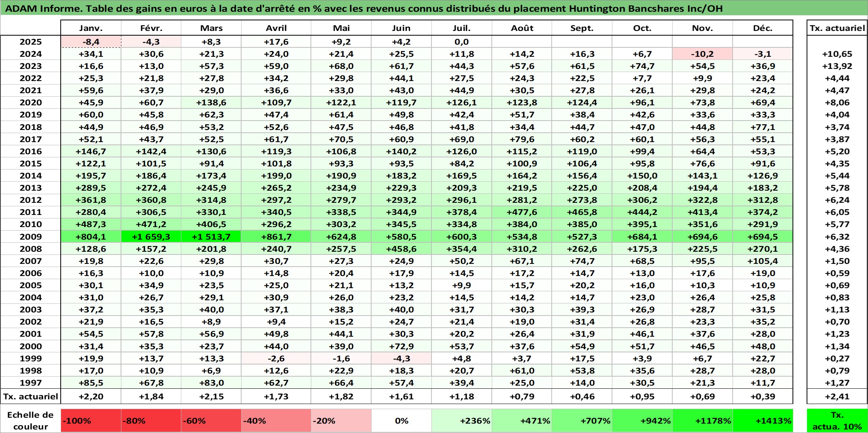
Task: Select the cell showing +105,4
Action: click(x=763, y=261)
